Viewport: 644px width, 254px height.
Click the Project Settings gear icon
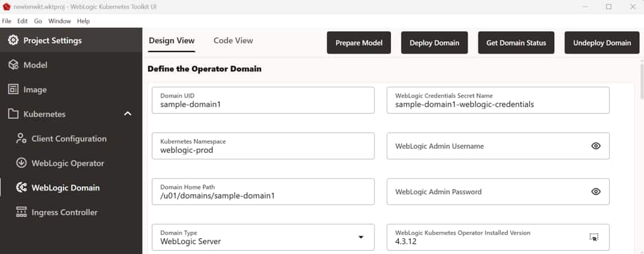(13, 40)
